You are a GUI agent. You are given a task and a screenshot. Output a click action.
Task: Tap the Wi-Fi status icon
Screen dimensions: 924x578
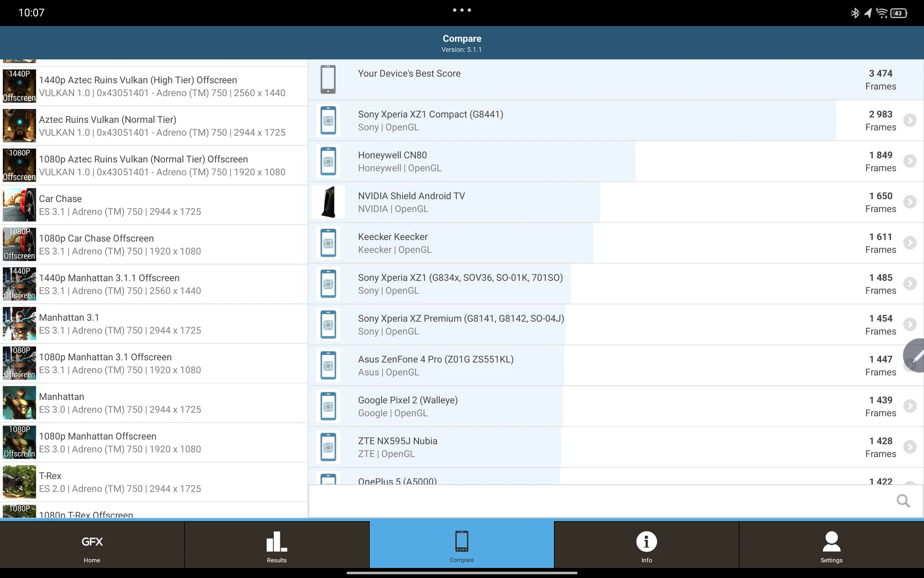click(x=882, y=13)
